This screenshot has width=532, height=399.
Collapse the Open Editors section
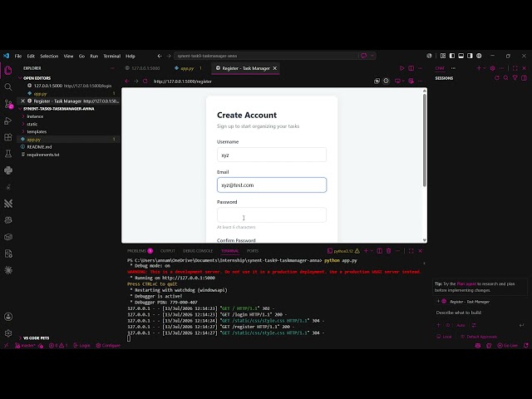37,78
